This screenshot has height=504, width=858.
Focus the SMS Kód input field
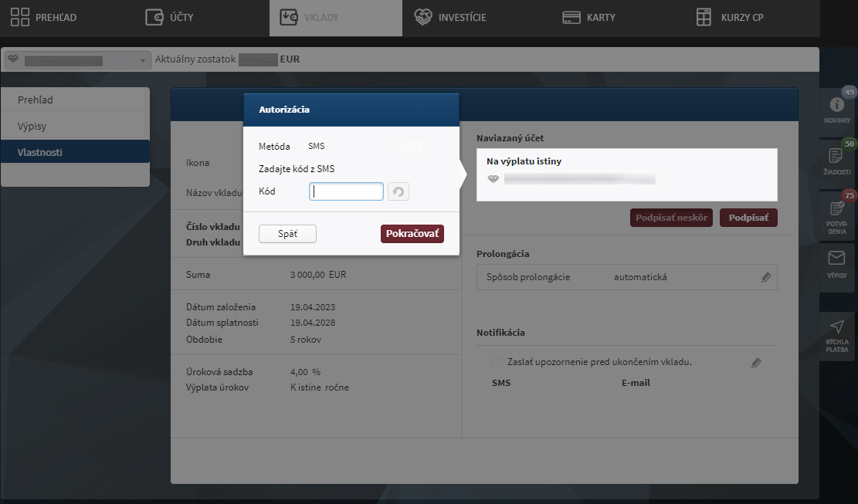(x=346, y=191)
